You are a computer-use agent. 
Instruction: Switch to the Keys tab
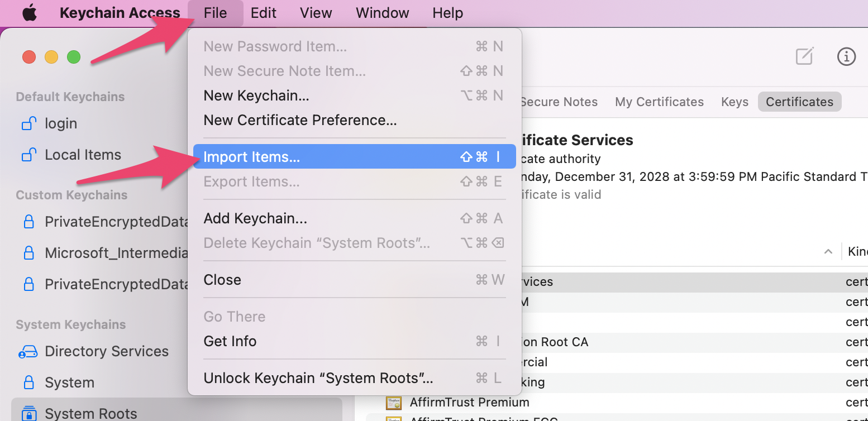(x=735, y=102)
